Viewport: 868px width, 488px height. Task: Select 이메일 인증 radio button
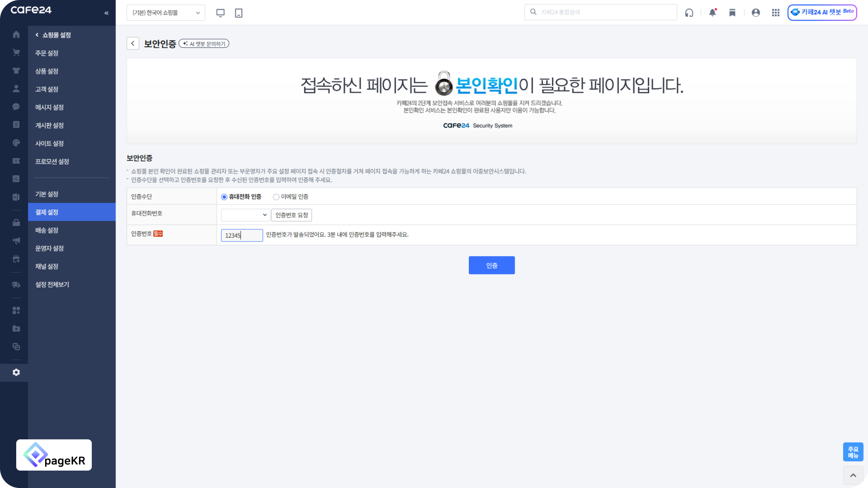(x=276, y=197)
